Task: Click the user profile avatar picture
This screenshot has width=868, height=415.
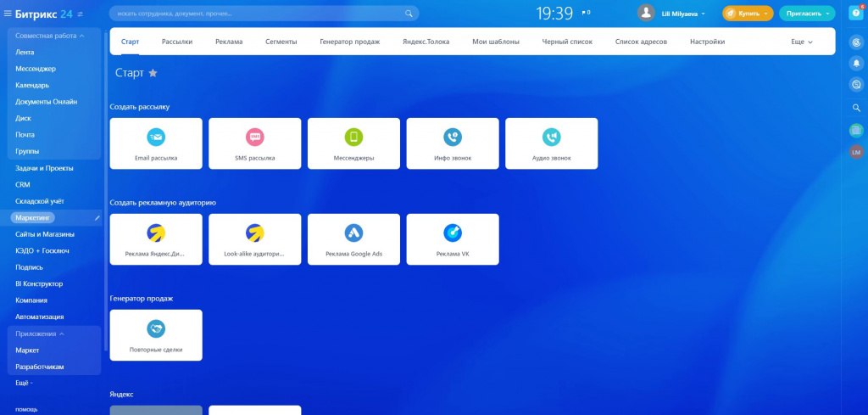Action: click(x=646, y=14)
